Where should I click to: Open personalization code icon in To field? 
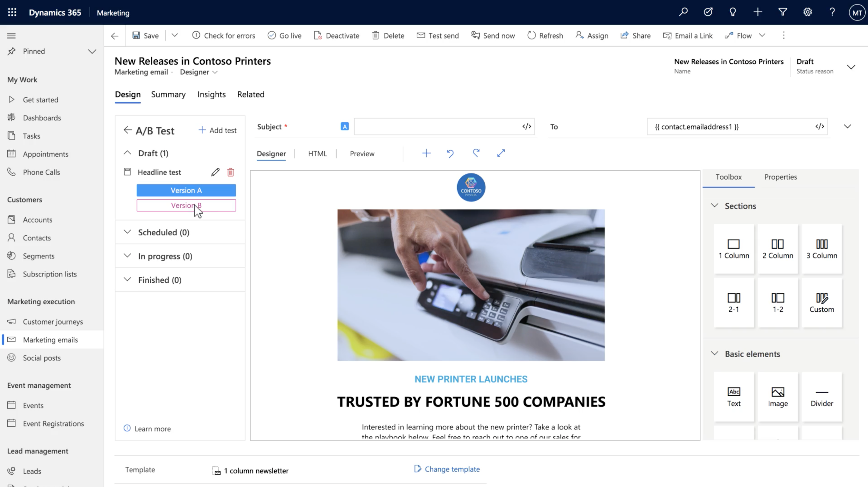(x=819, y=126)
